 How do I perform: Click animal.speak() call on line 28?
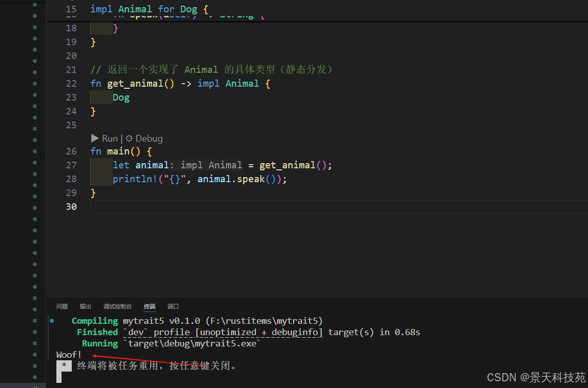pos(238,179)
